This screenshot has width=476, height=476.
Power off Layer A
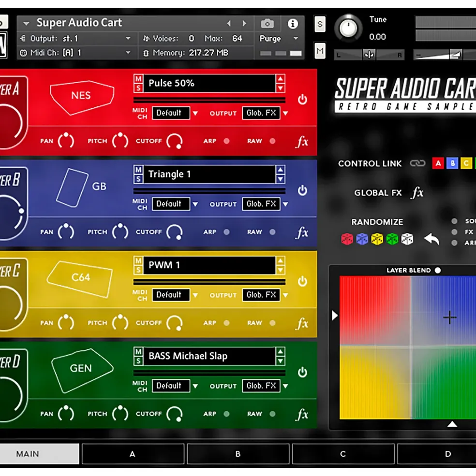coord(302,100)
